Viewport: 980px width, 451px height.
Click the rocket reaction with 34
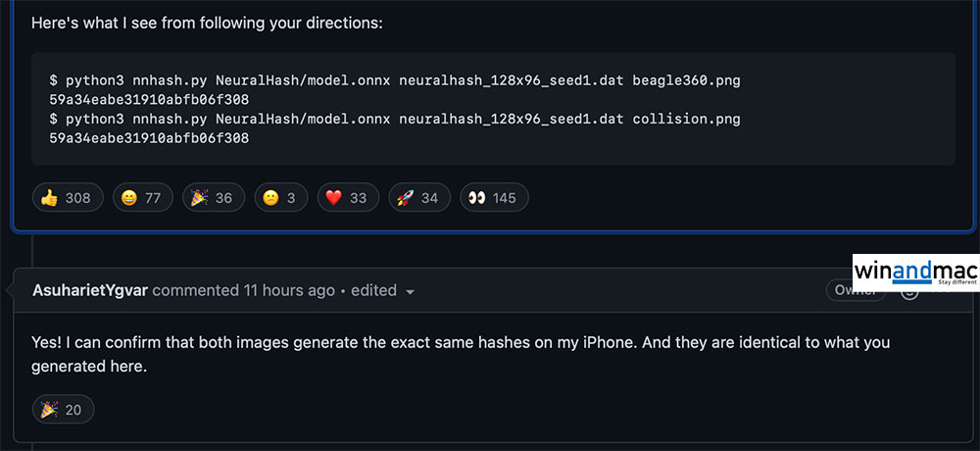(417, 198)
